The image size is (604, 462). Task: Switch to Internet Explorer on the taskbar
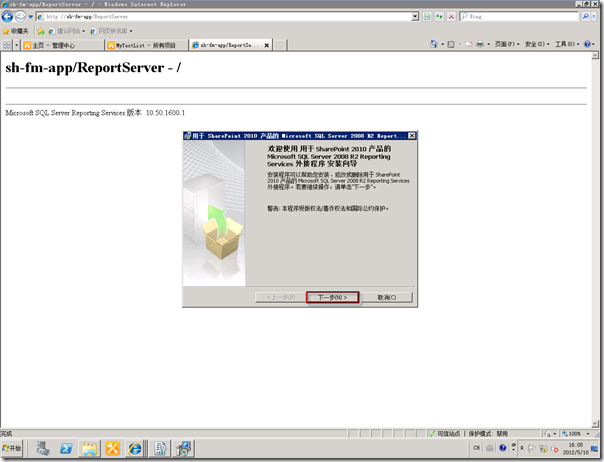pos(135,449)
